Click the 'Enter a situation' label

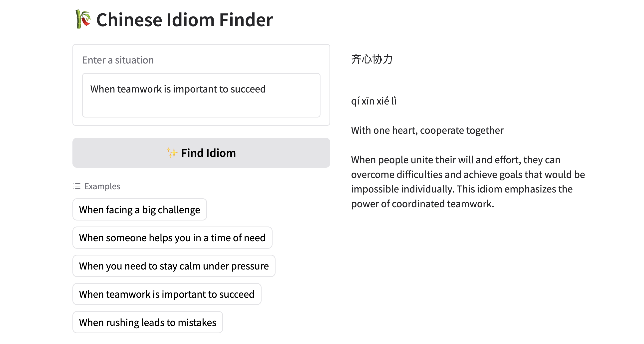[118, 60]
